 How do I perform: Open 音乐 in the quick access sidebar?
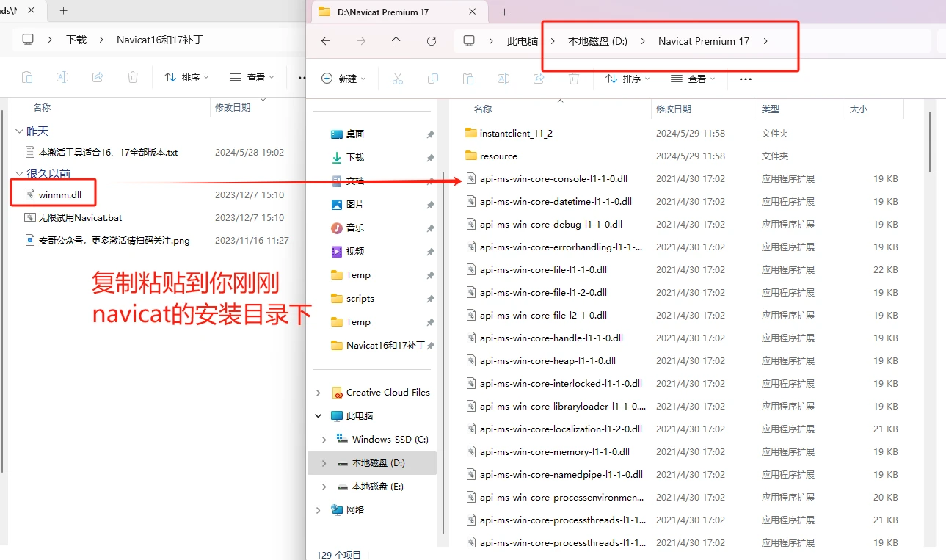coord(355,228)
